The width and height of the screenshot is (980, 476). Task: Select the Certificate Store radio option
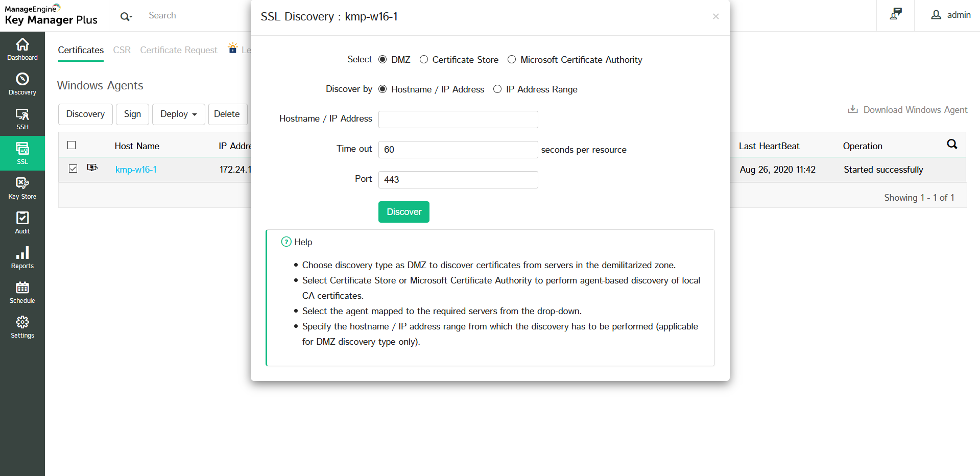424,59
